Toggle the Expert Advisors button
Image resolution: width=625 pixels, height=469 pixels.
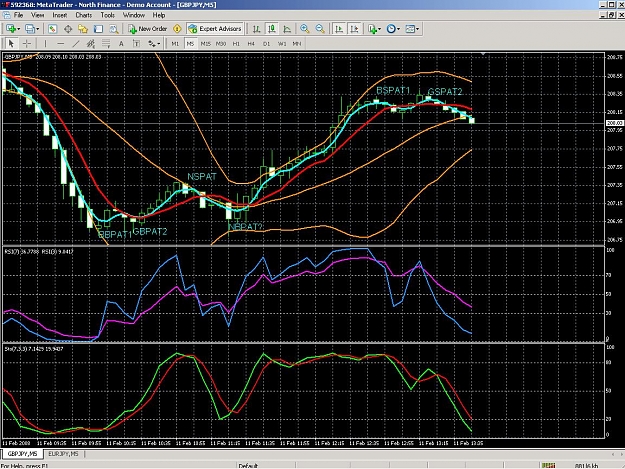[215, 29]
